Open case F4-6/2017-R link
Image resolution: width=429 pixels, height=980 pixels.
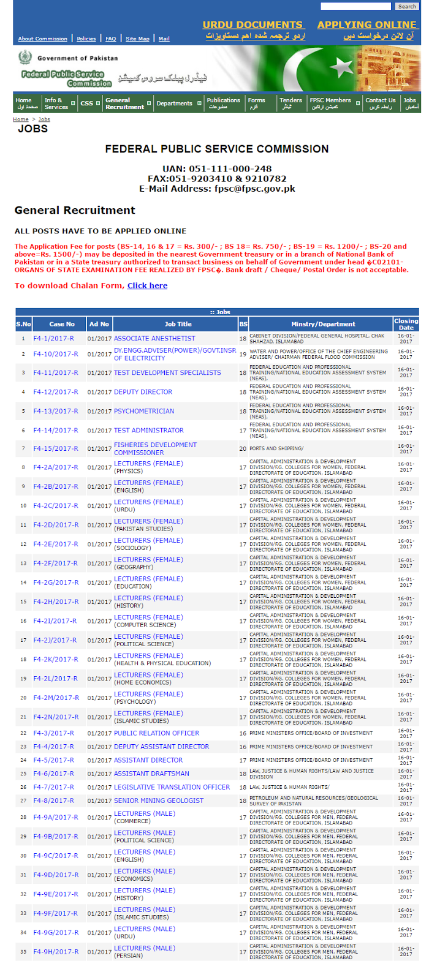(x=53, y=774)
